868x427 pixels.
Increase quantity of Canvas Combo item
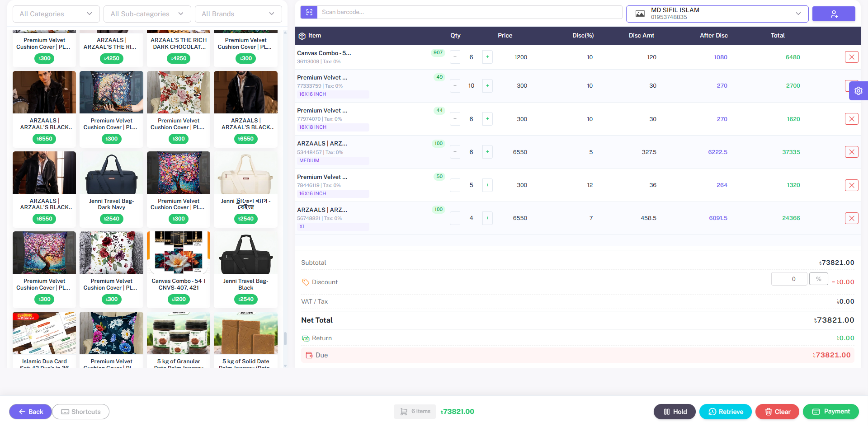(x=487, y=57)
